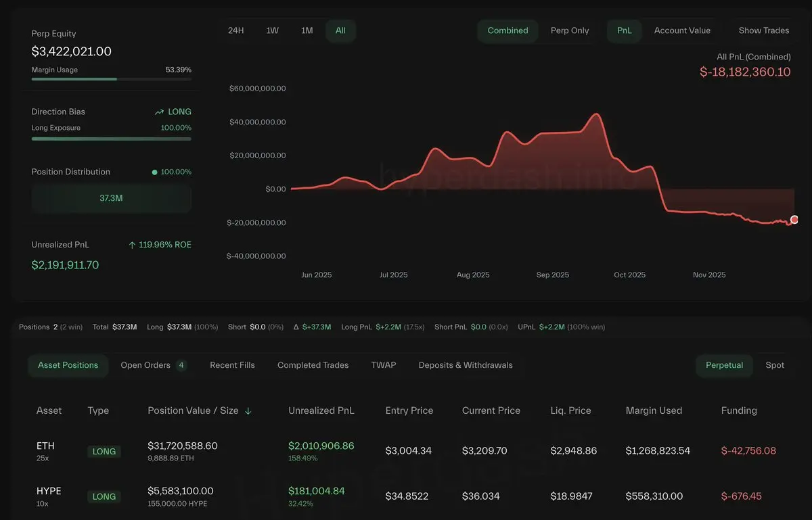
Task: Switch chart to Combined view
Action: pyautogui.click(x=507, y=30)
